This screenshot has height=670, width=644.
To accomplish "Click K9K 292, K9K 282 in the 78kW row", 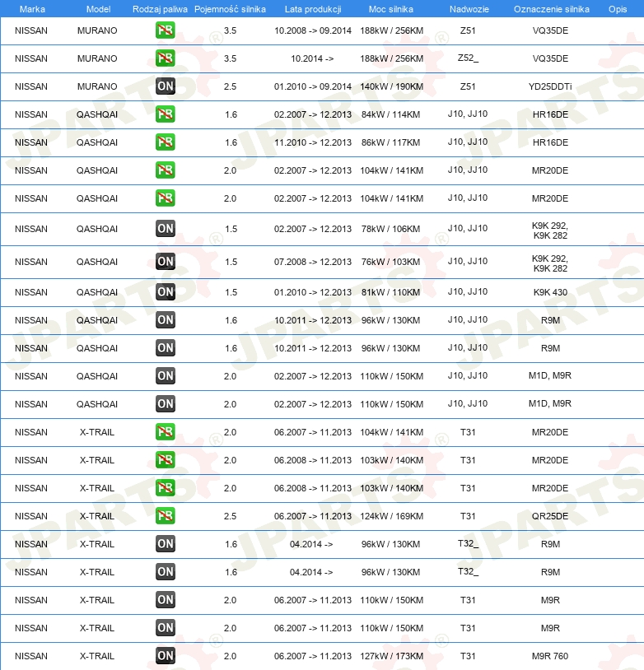I will coord(550,230).
